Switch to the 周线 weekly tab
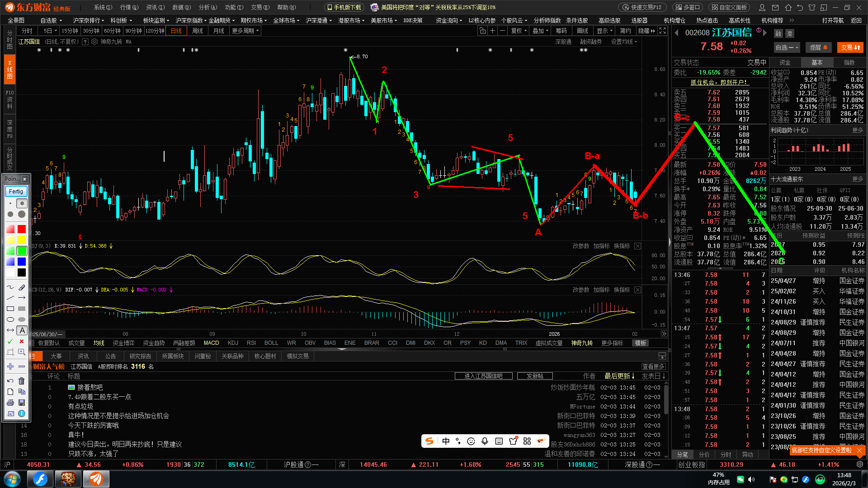868x488 pixels. (x=198, y=31)
